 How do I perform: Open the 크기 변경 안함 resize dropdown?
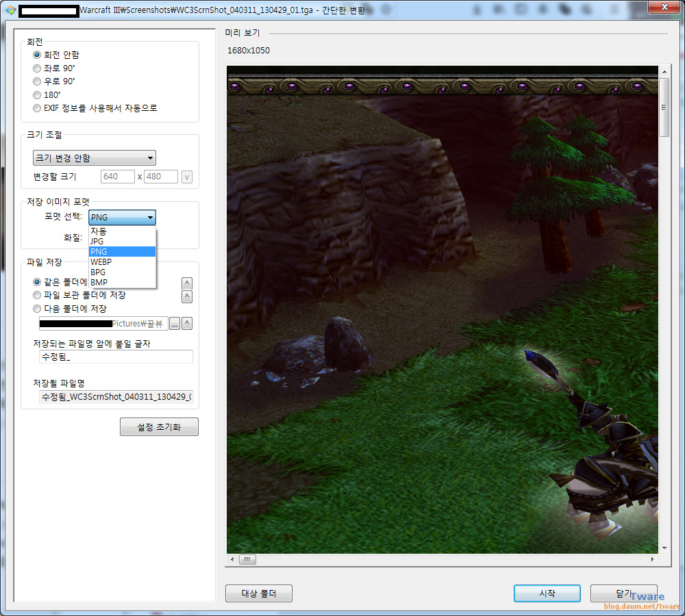[x=95, y=157]
